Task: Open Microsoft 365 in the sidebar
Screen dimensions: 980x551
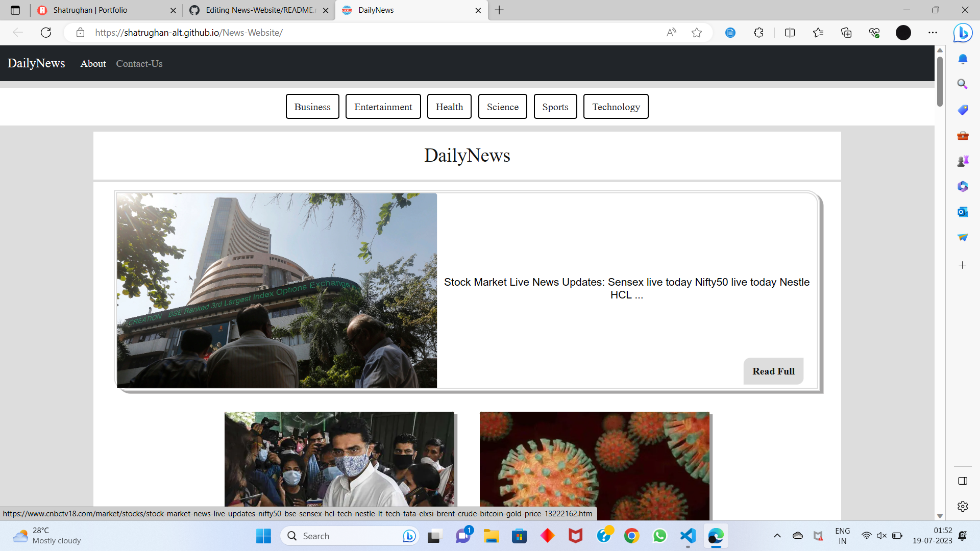Action: pyautogui.click(x=963, y=186)
